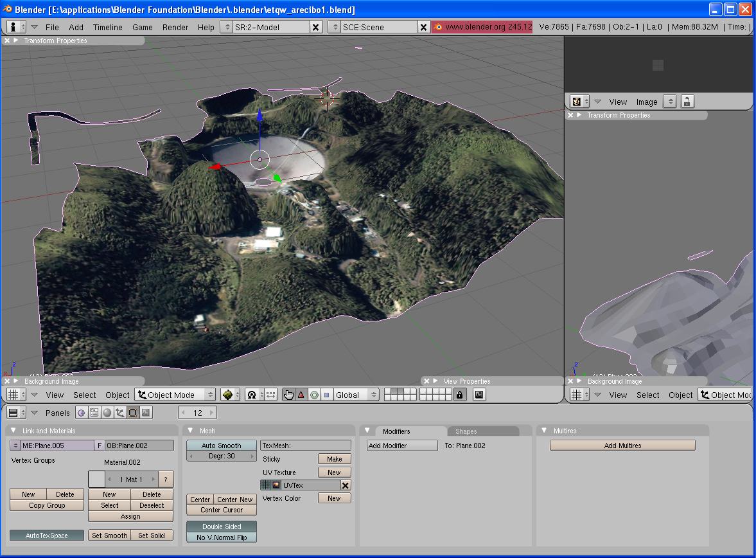Click the render preview icon in 3D header
The image size is (756, 558).
click(x=479, y=395)
